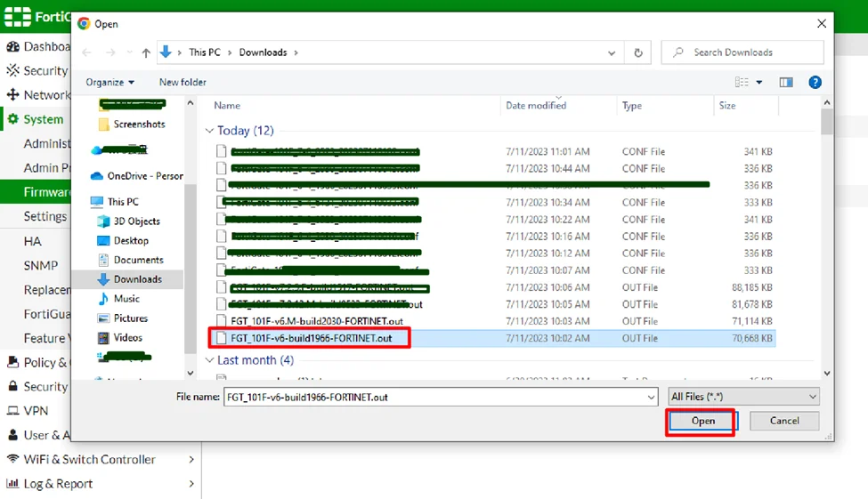Open Desktop in navigation pane
Screen dimensions: 868x499
pyautogui.click(x=122, y=240)
